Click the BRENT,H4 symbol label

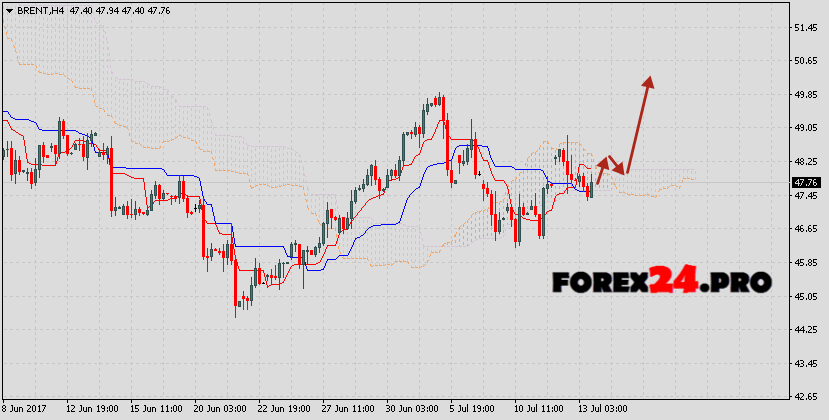[38, 8]
